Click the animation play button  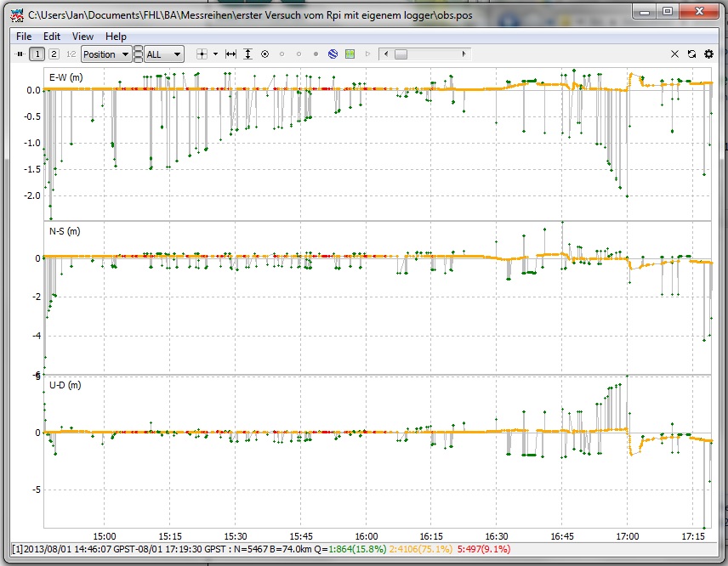click(x=367, y=54)
